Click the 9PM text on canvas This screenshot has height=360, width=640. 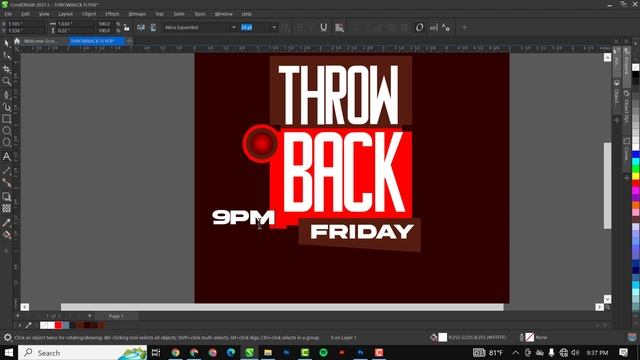(x=243, y=217)
